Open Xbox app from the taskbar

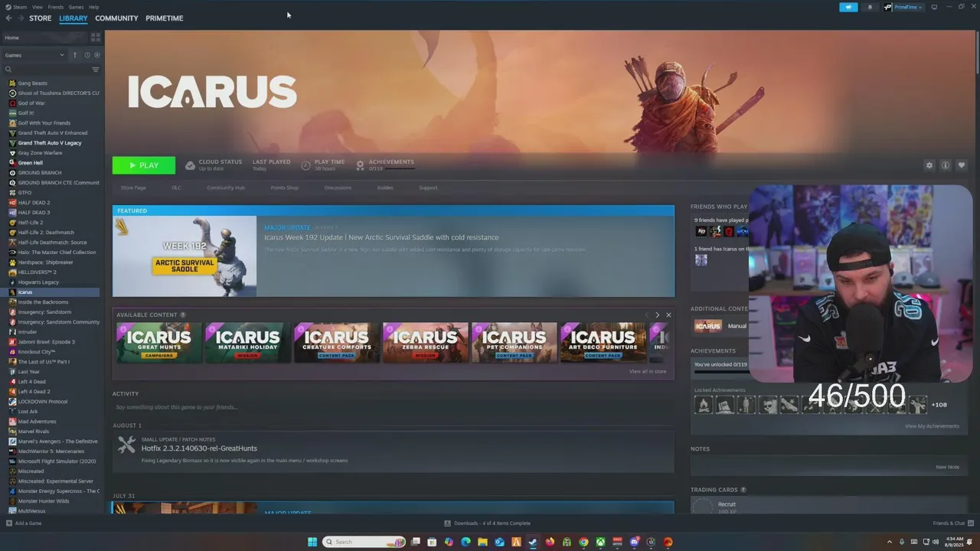600,542
